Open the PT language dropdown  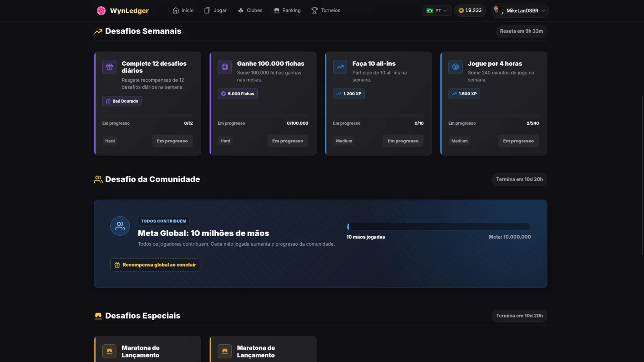[437, 11]
